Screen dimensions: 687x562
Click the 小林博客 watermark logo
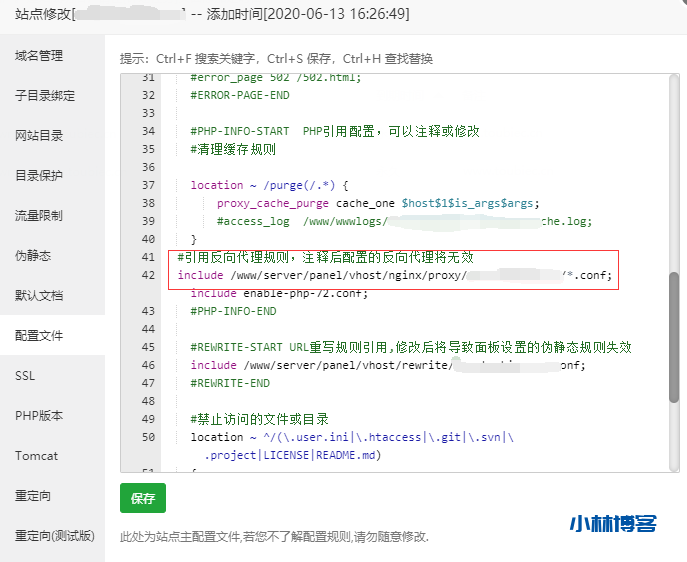[612, 524]
